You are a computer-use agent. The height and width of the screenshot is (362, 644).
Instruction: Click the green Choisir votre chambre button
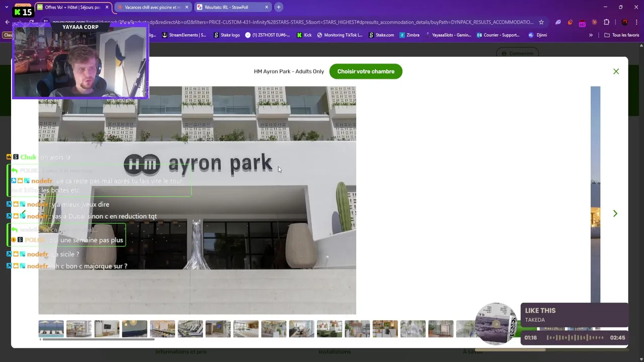(x=366, y=71)
